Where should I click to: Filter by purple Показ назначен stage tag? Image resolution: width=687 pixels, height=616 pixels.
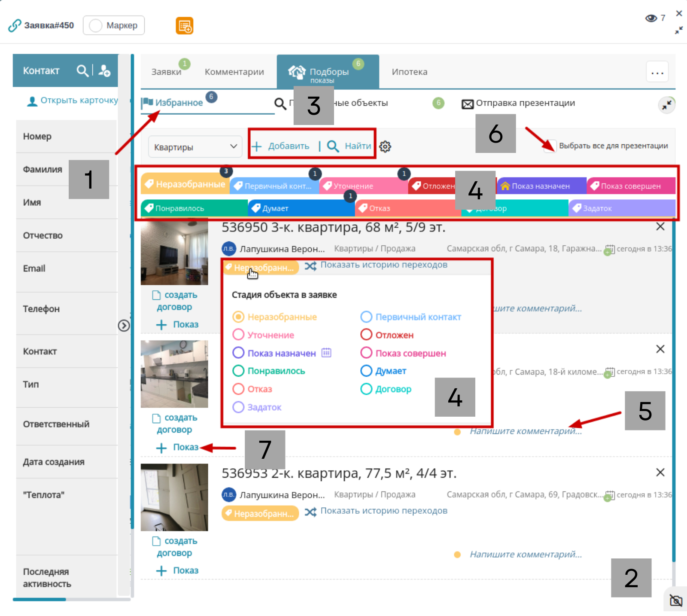(541, 186)
